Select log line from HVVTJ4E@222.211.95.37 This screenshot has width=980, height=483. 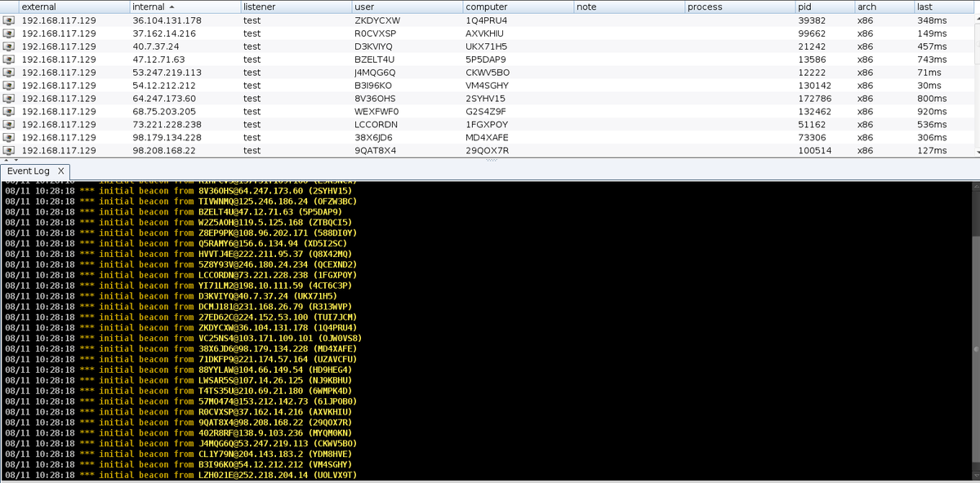pyautogui.click(x=178, y=255)
